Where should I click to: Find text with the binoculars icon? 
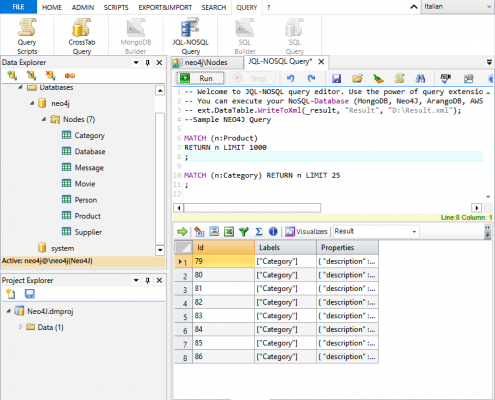coord(420,78)
